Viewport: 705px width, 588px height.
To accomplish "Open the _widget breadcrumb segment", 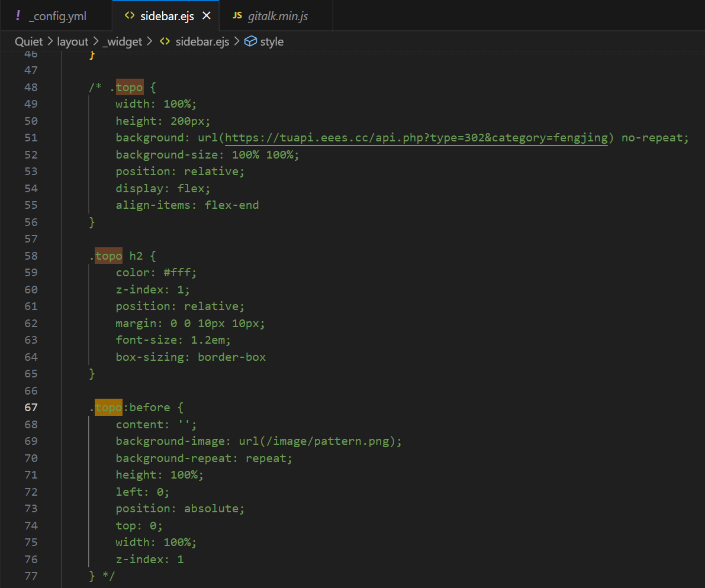I will click(x=123, y=42).
